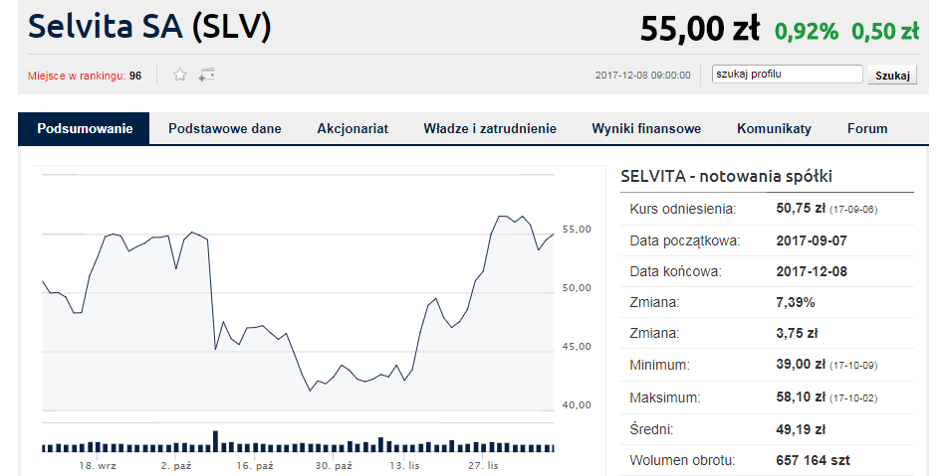Click the szukaj profilu search field
Screen dimensions: 945x476
click(786, 74)
